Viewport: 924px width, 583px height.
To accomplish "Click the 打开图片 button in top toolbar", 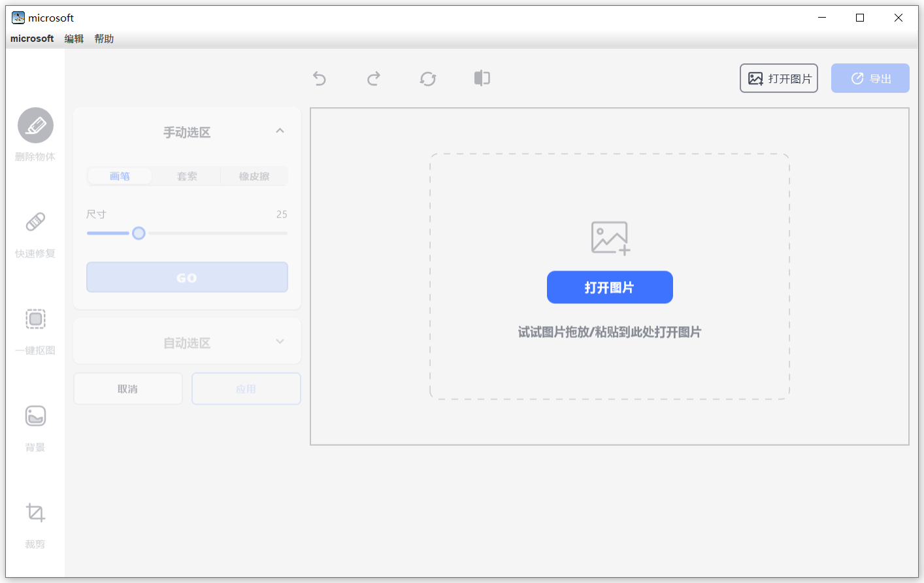I will click(779, 78).
